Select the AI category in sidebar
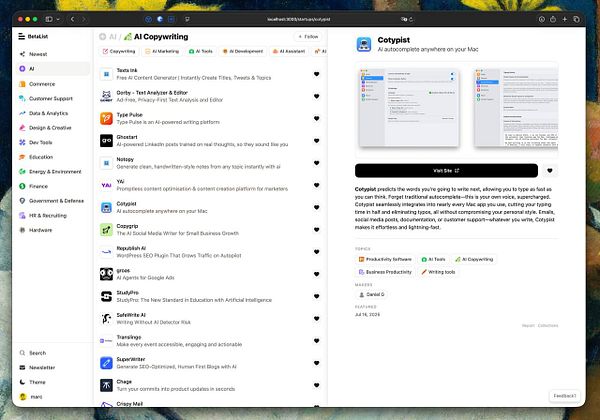This screenshot has height=420, width=600. pyautogui.click(x=54, y=69)
